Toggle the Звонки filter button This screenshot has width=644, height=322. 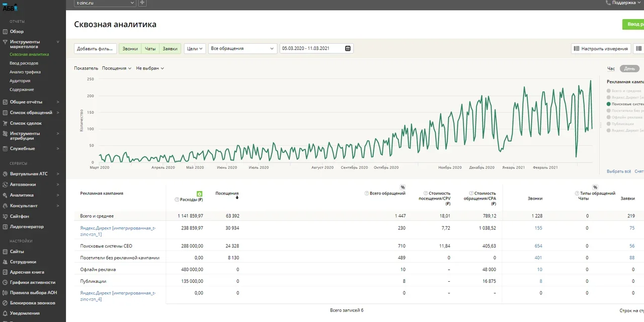click(x=130, y=49)
